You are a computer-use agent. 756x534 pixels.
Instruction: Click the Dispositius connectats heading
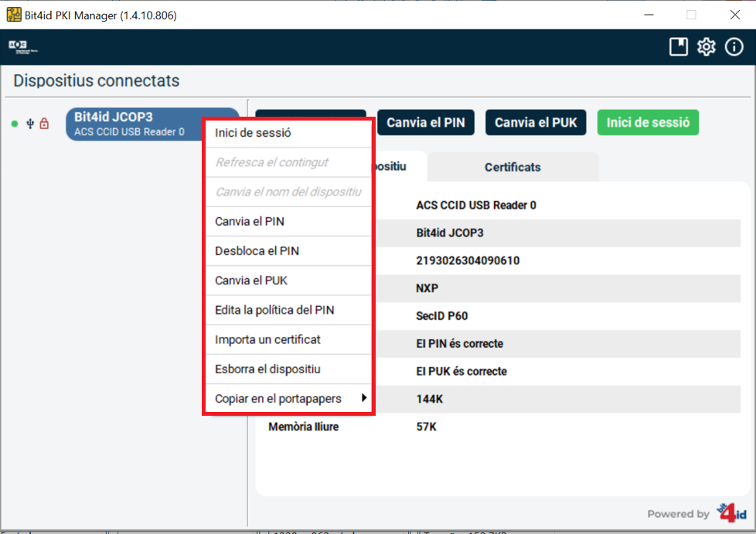coord(97,80)
